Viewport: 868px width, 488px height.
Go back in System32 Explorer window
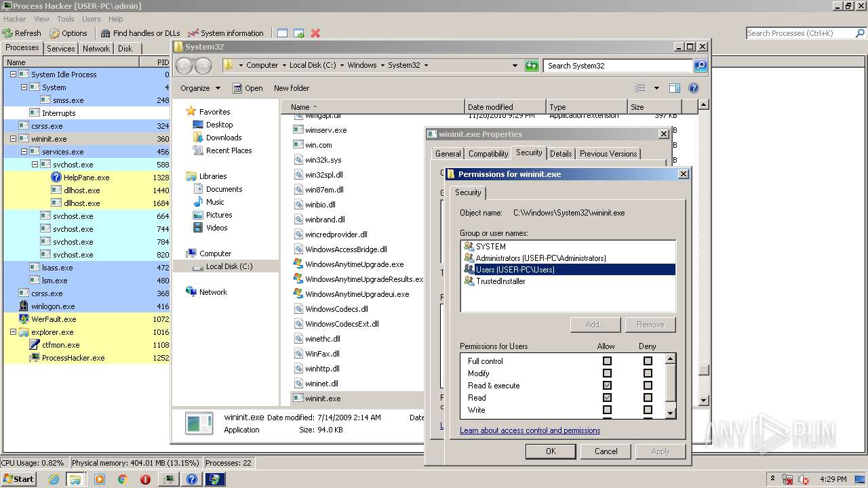click(184, 66)
